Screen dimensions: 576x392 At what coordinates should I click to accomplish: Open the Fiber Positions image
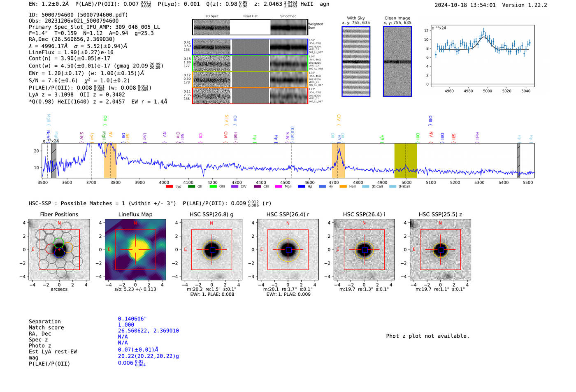click(59, 250)
